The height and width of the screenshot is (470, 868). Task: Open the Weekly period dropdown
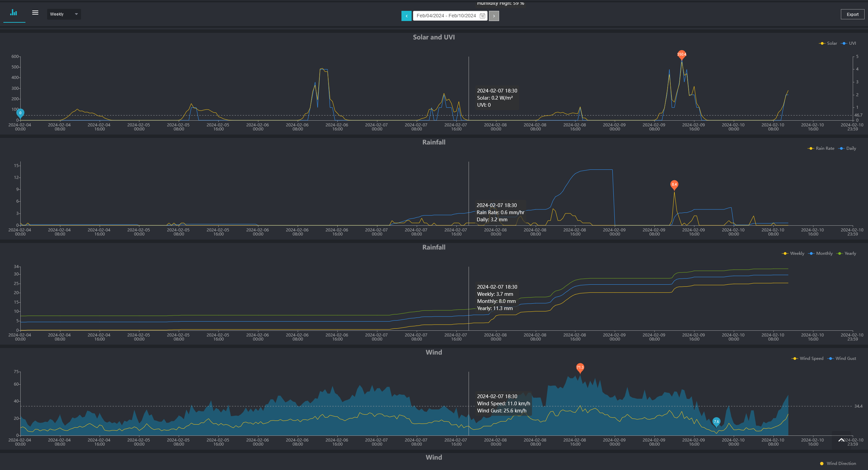[x=64, y=14]
